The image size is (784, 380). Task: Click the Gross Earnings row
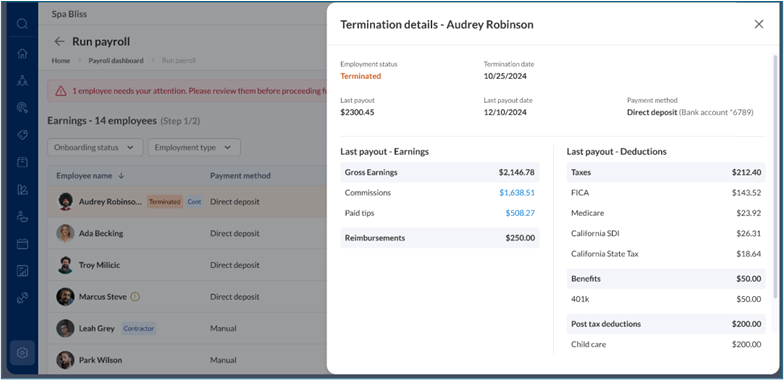click(x=440, y=172)
